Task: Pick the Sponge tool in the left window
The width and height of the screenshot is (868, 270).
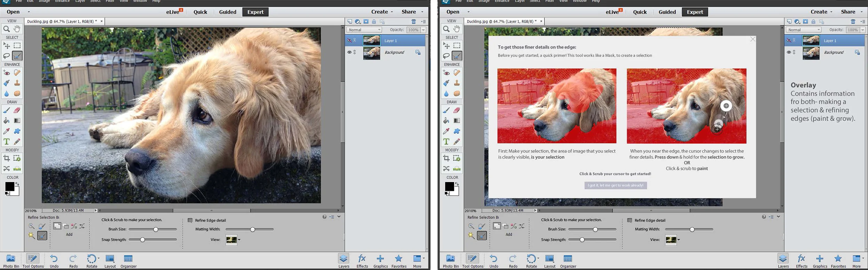Action: (17, 93)
